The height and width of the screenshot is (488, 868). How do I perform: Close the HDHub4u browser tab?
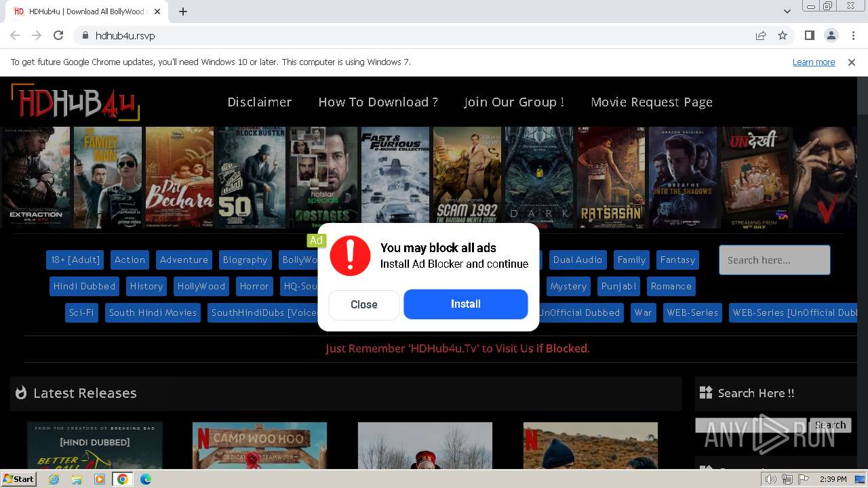pos(157,12)
